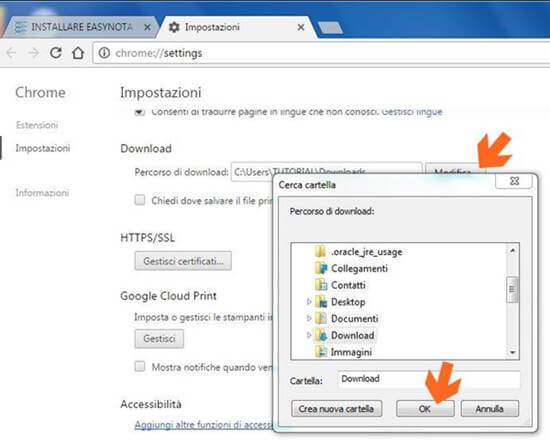Viewport: 550px width, 443px height.
Task: Click the folder list scrollbar thumb
Action: pos(512,289)
